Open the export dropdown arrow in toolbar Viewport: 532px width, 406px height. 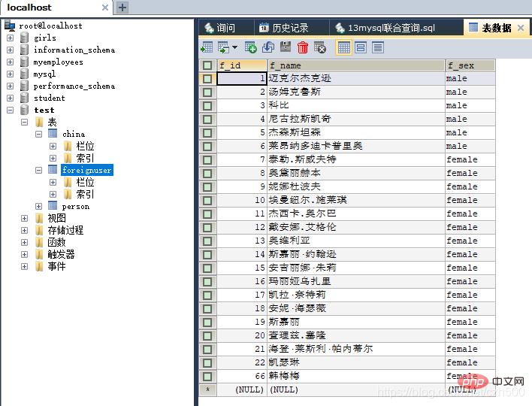[x=234, y=47]
